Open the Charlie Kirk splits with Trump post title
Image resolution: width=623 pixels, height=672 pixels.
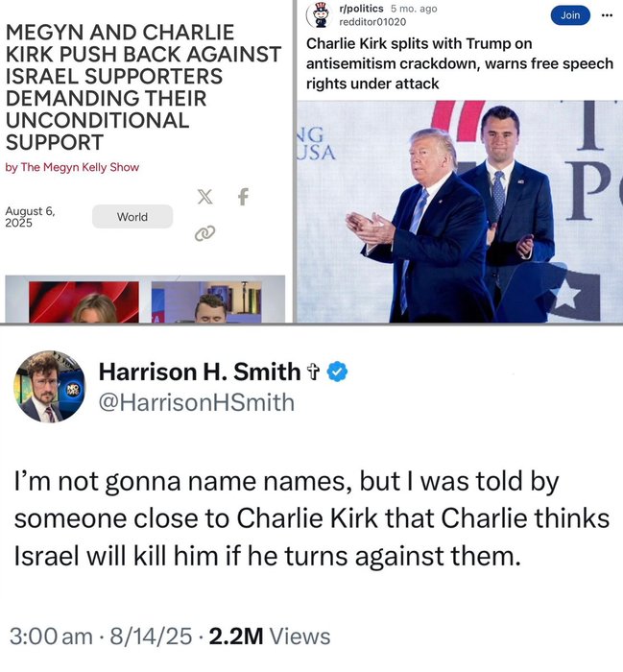pos(459,63)
